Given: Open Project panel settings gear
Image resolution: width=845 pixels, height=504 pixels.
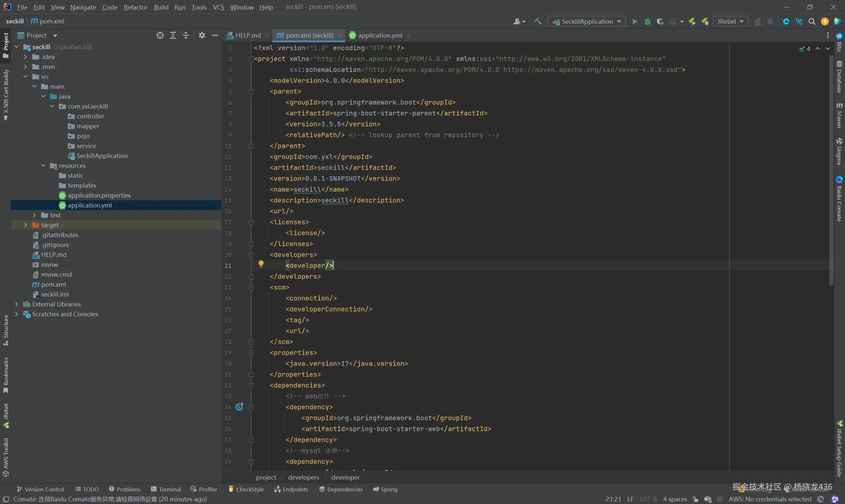Looking at the screenshot, I should pyautogui.click(x=202, y=35).
